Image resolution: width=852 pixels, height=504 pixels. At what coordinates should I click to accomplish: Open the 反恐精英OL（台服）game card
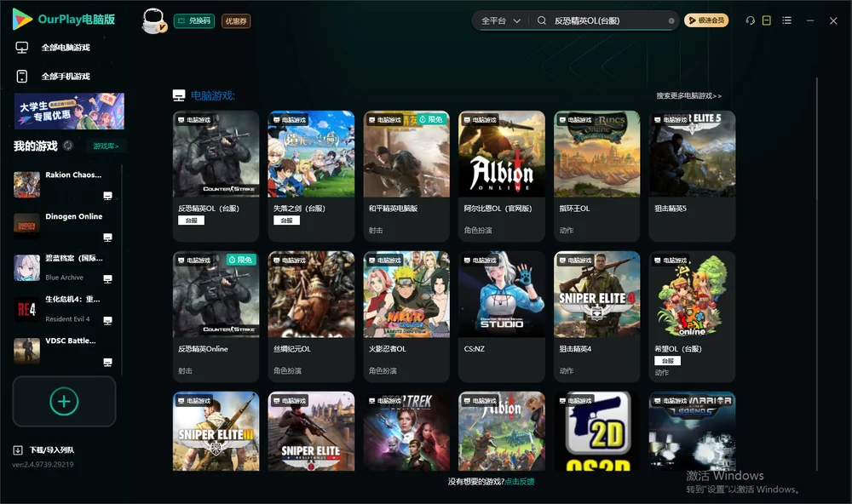(x=216, y=176)
